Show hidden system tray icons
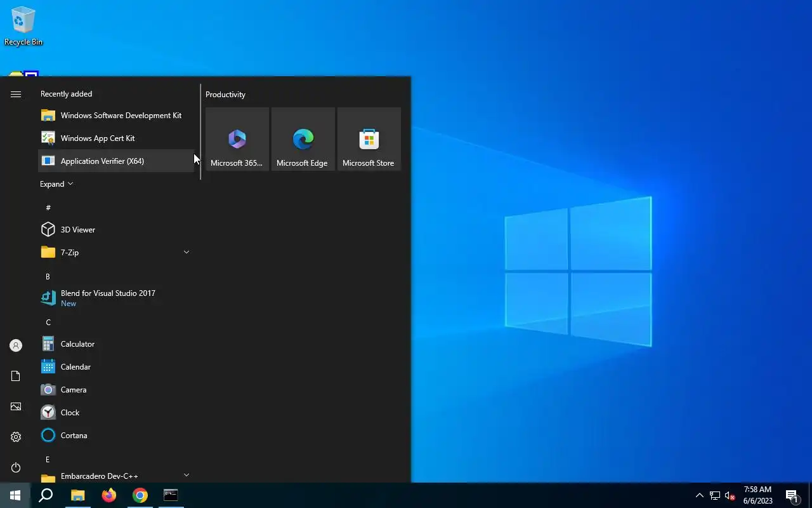The width and height of the screenshot is (812, 508). point(699,495)
